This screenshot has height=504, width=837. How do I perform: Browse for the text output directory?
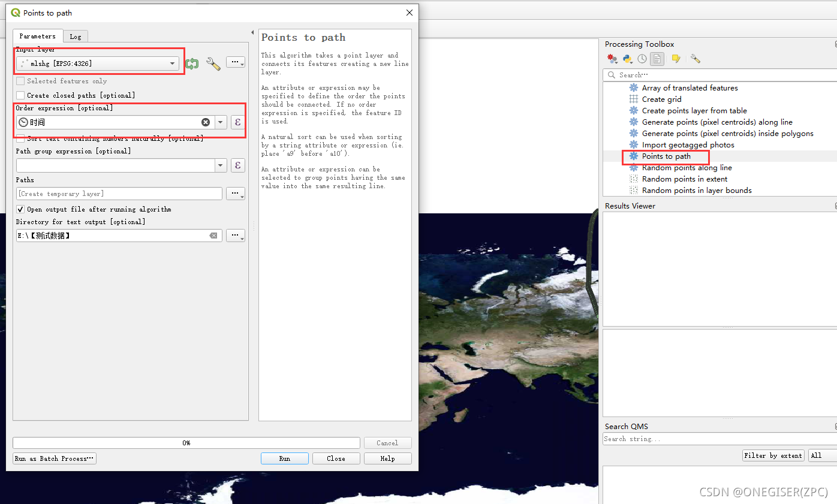point(236,236)
